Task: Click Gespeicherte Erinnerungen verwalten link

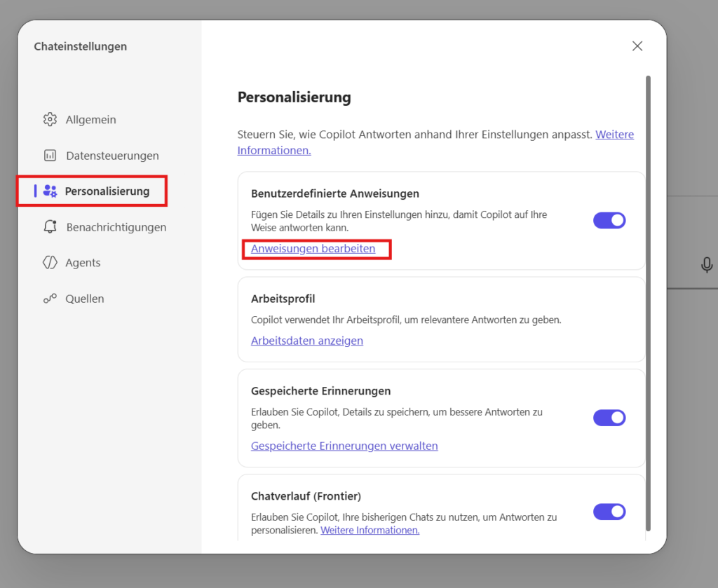Action: click(x=344, y=446)
